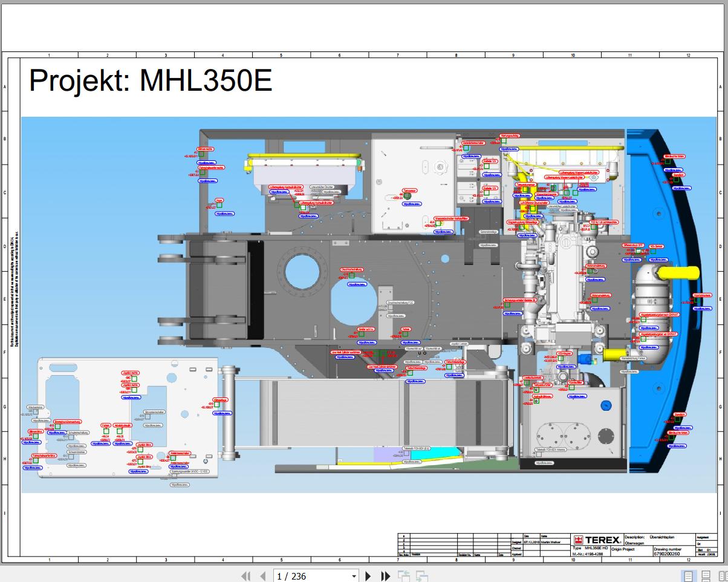Click the Projekt: MHL350E title text
728x582 pixels.
pyautogui.click(x=151, y=80)
